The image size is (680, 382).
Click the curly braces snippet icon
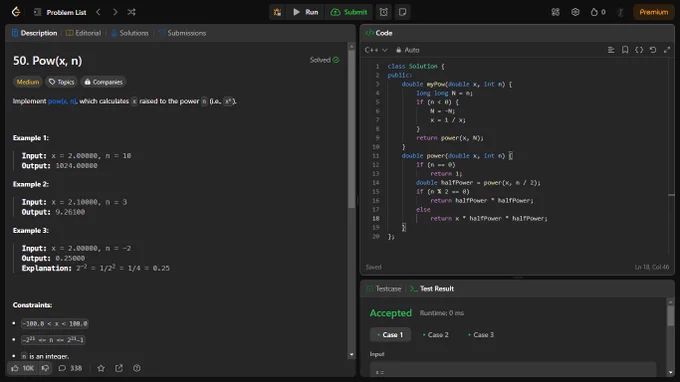coord(639,50)
